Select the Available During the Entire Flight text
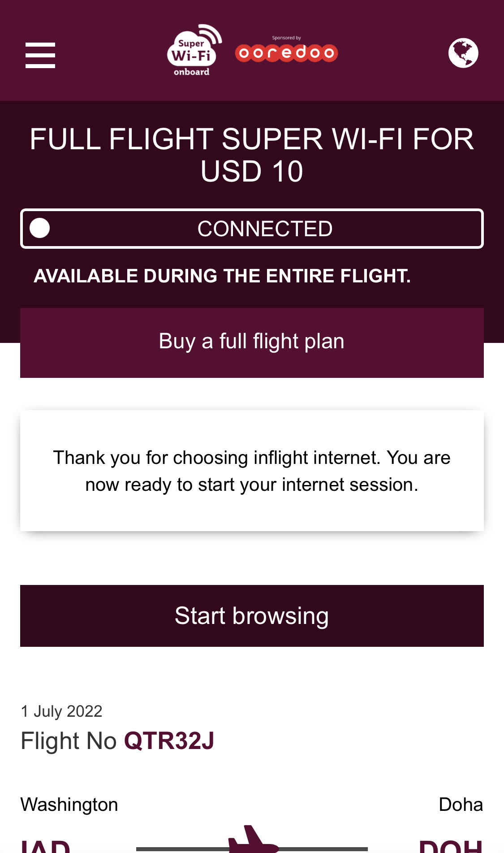 point(222,276)
